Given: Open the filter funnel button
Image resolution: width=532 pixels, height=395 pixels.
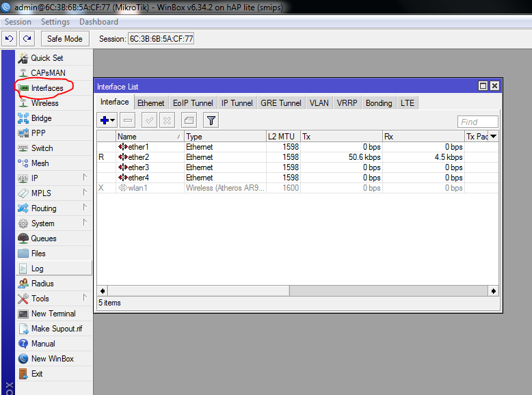Looking at the screenshot, I should pos(211,120).
